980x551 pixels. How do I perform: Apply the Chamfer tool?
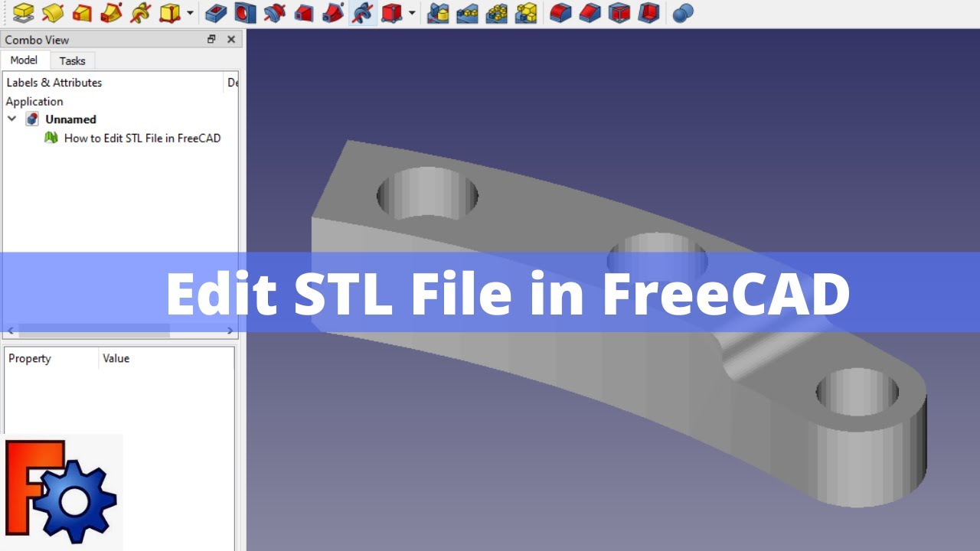[590, 13]
